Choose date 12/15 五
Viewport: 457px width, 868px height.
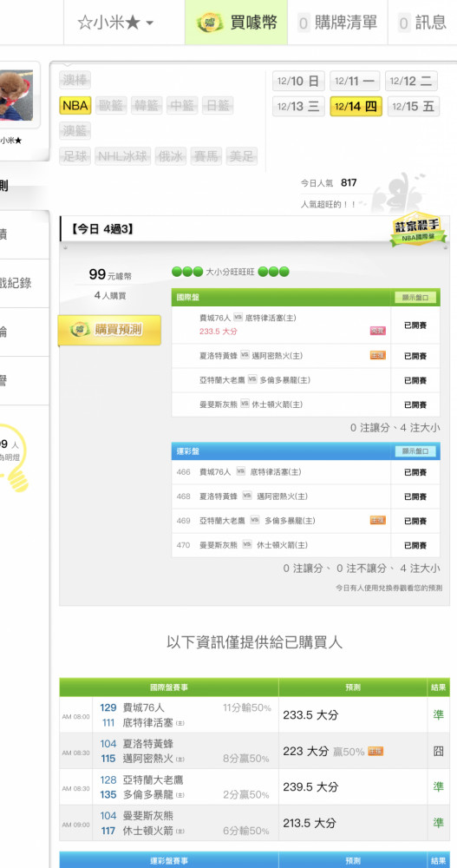tap(414, 107)
